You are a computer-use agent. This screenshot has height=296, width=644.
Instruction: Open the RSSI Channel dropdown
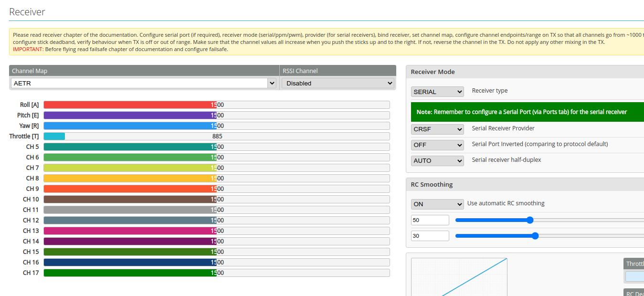338,83
